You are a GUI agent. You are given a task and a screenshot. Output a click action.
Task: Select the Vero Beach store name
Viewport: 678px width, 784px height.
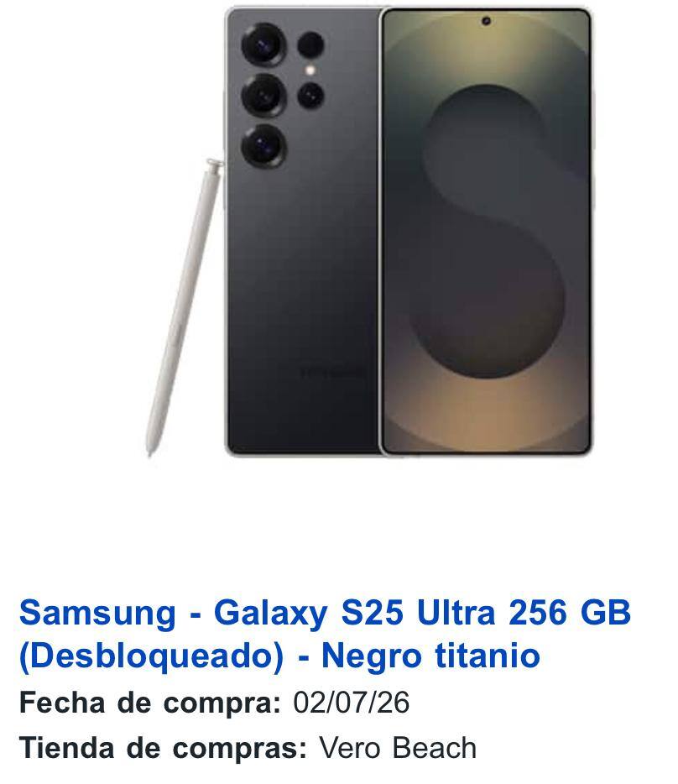click(x=398, y=748)
